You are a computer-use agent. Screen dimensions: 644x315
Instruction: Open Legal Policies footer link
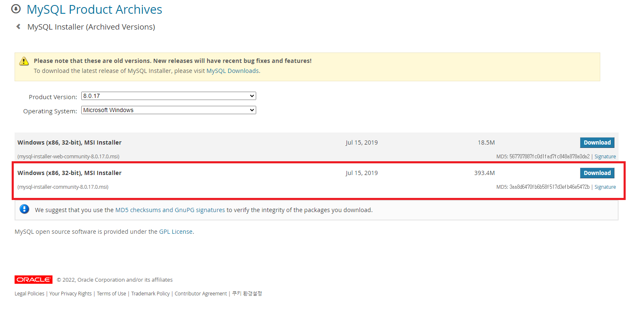click(x=29, y=294)
